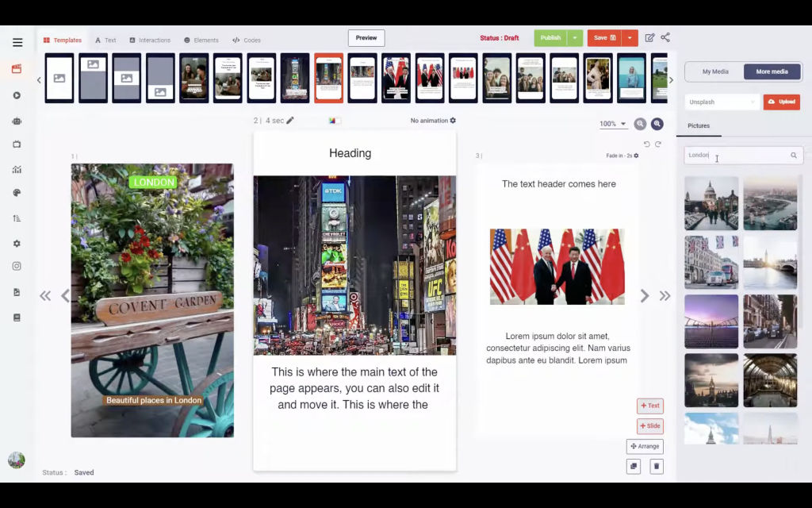Open the settings gear in left sidebar
This screenshot has width=812, height=508.
click(x=17, y=243)
